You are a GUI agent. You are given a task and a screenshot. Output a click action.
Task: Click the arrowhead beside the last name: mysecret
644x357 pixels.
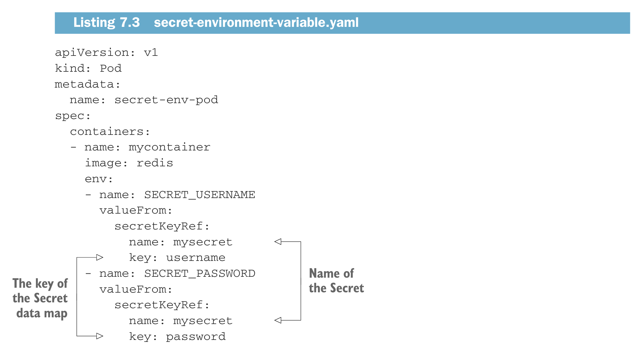278,320
